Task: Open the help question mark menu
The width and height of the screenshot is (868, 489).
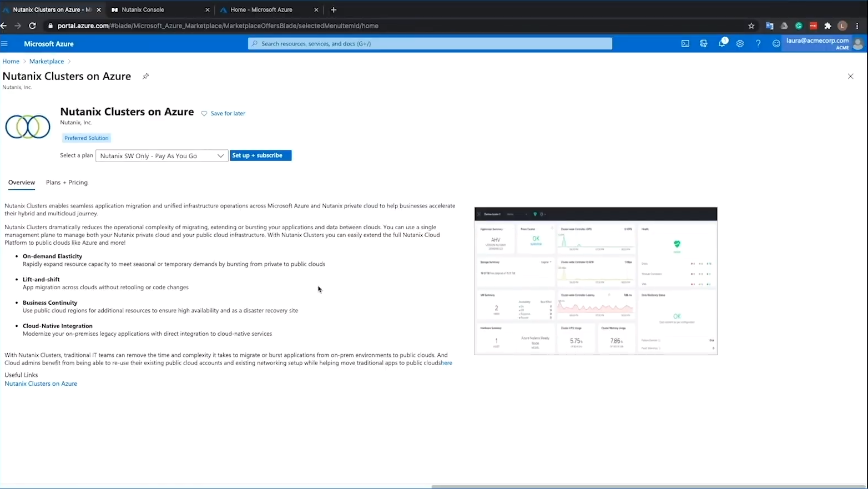Action: click(758, 44)
